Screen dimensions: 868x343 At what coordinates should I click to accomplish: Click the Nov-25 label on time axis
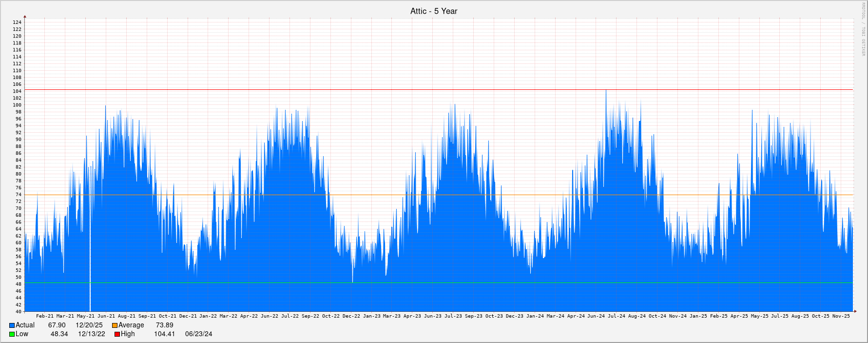841,316
